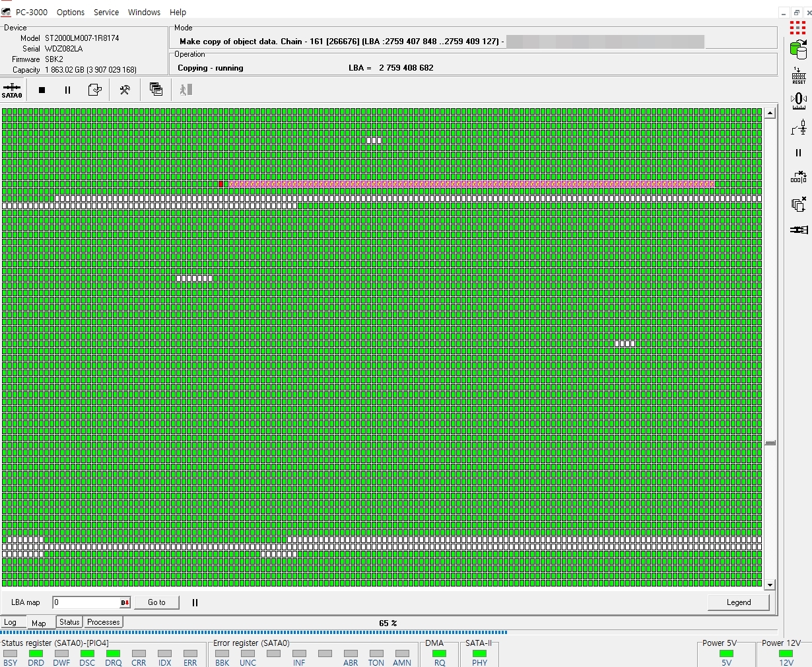Click the model text ST2000LM007-1R8174
This screenshot has width=812, height=667.
point(82,38)
